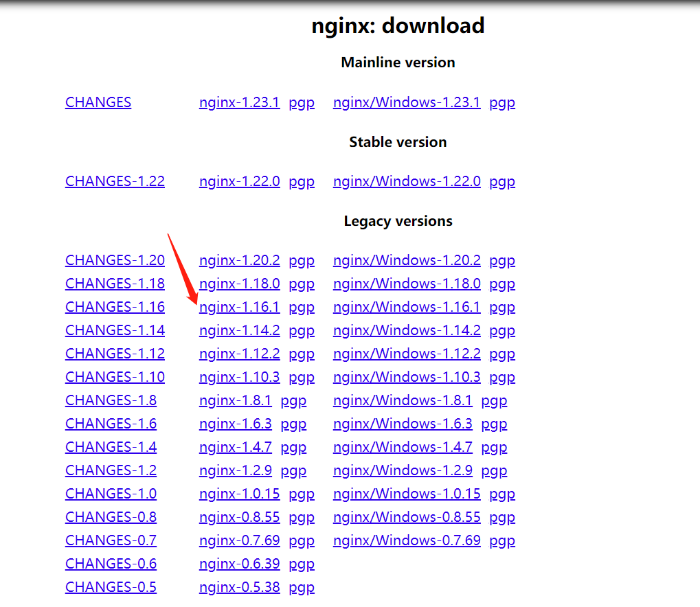Download nginx/Windows-1.10.3 build

pyautogui.click(x=407, y=377)
